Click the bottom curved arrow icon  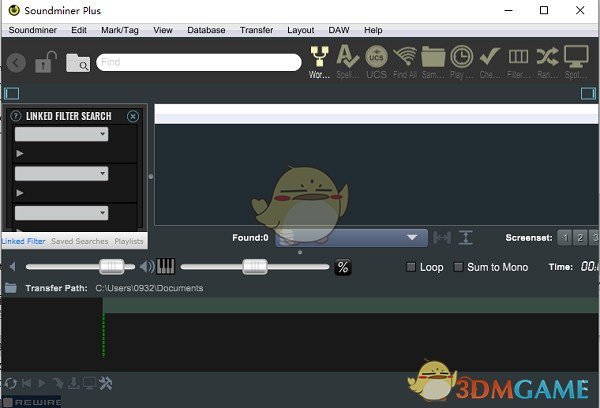(x=58, y=383)
